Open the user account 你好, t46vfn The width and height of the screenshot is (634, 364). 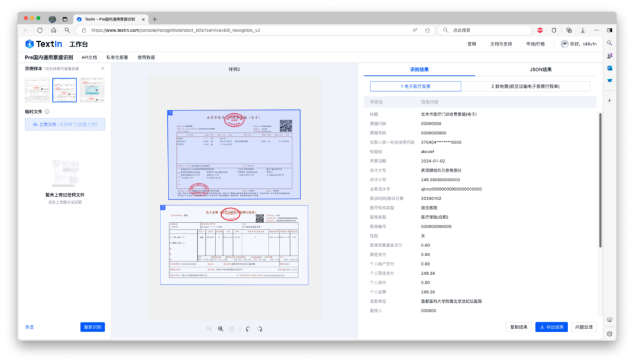pyautogui.click(x=579, y=44)
